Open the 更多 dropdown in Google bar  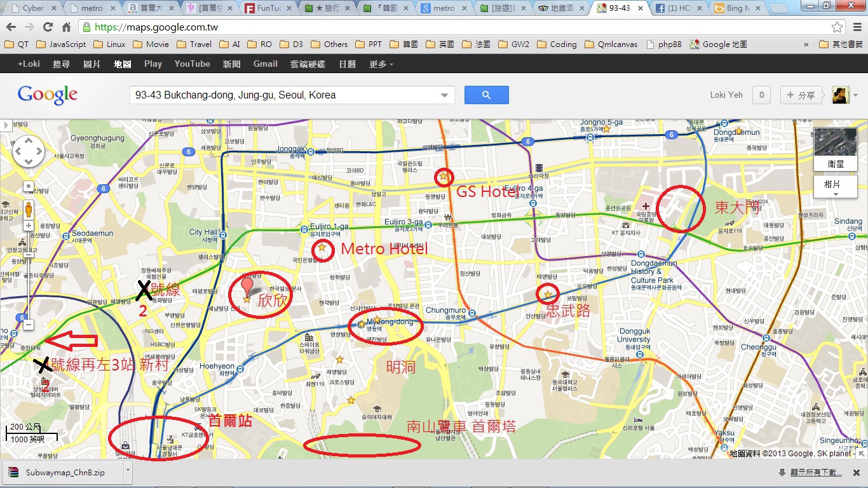tap(381, 64)
